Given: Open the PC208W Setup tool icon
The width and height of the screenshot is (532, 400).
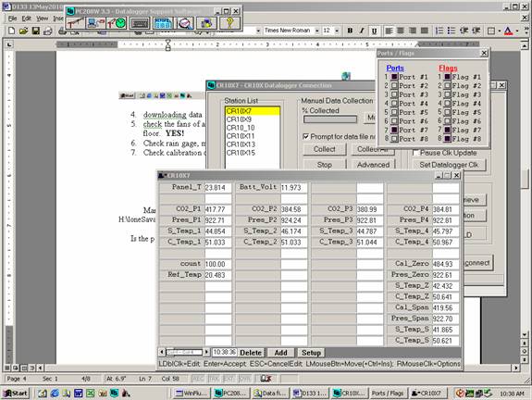Looking at the screenshot, I should (76, 23).
